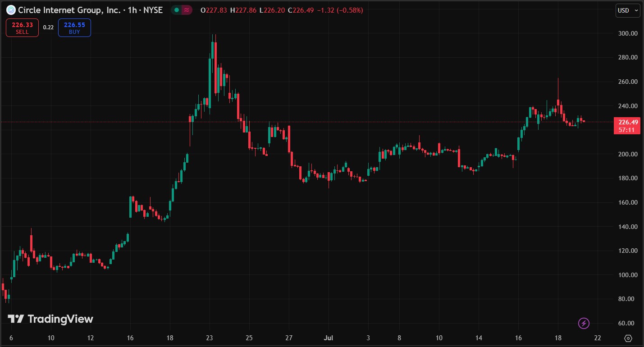Screen dimensions: 644x347
Task: Click the 3 date label on time axis
Action: pos(368,338)
